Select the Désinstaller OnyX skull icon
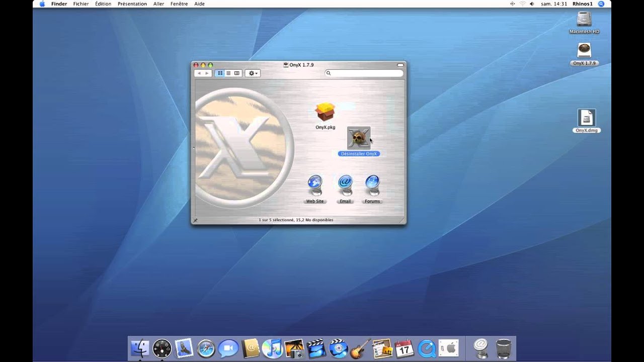This screenshot has height=362, width=644. click(x=359, y=137)
